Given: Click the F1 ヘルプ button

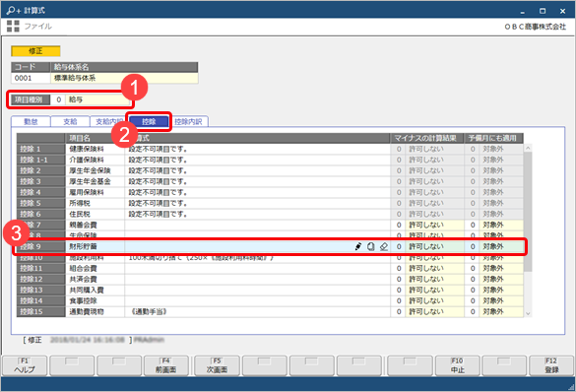Looking at the screenshot, I should click(x=25, y=365).
